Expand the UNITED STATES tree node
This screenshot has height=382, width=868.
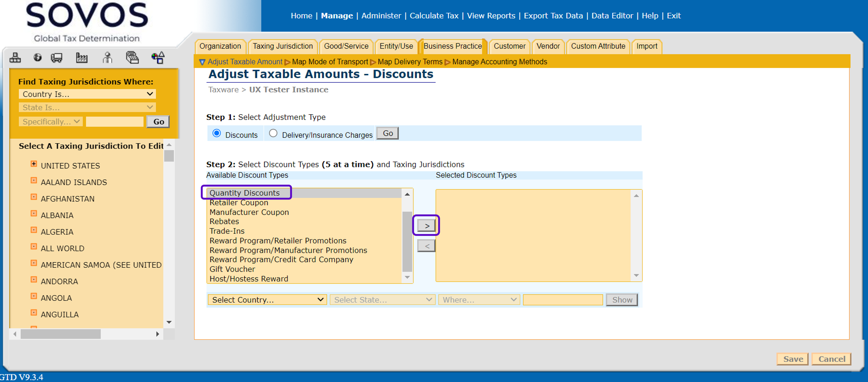click(x=34, y=164)
